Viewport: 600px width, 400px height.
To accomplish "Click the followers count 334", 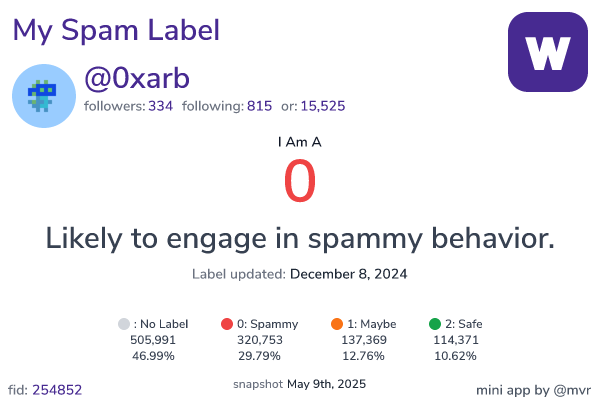I will pos(160,106).
